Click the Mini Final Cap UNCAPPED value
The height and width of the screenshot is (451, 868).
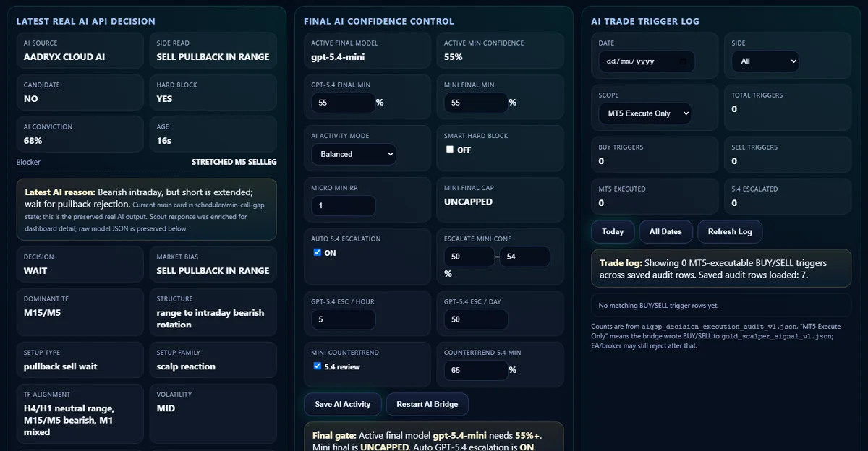pos(468,202)
